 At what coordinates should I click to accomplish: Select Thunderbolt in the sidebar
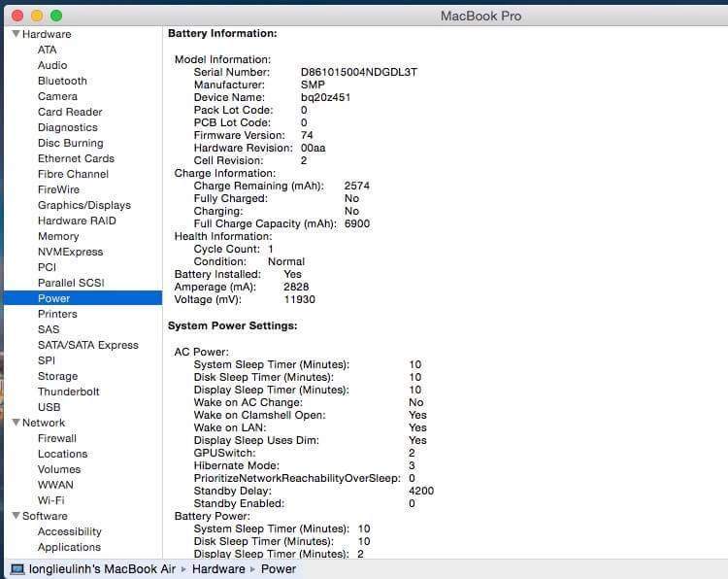[69, 392]
